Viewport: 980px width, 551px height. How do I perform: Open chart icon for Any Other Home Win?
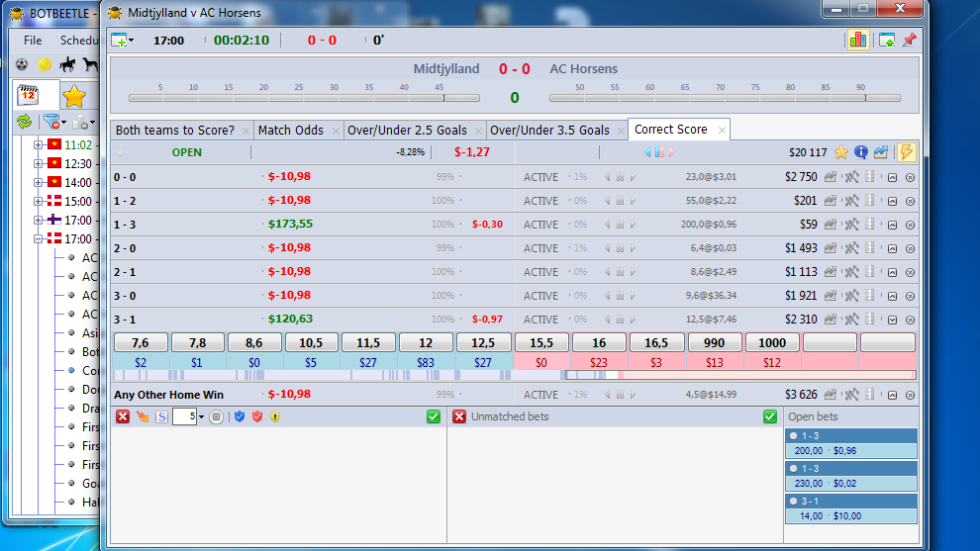830,394
